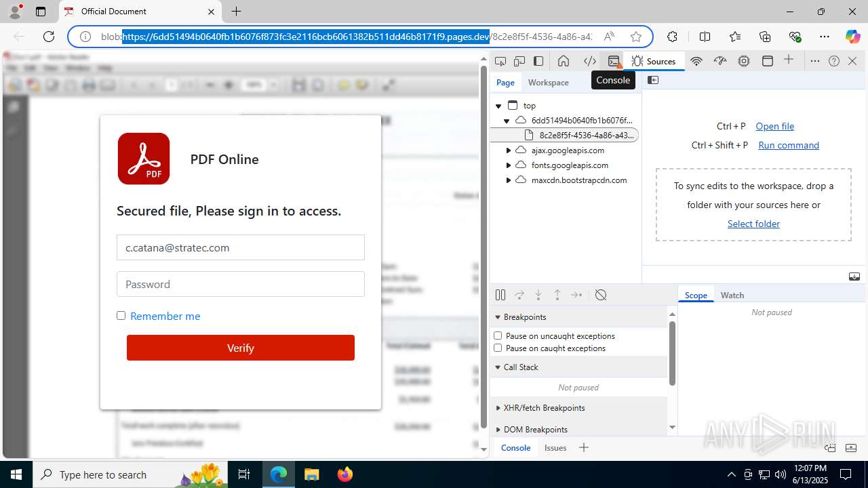Viewport: 868px width, 488px height.
Task: Expand the ajax.googleapis.com node
Action: point(509,150)
